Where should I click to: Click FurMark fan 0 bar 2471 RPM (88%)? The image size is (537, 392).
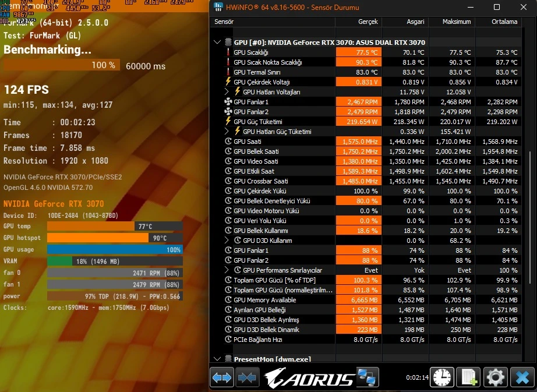[115, 273]
